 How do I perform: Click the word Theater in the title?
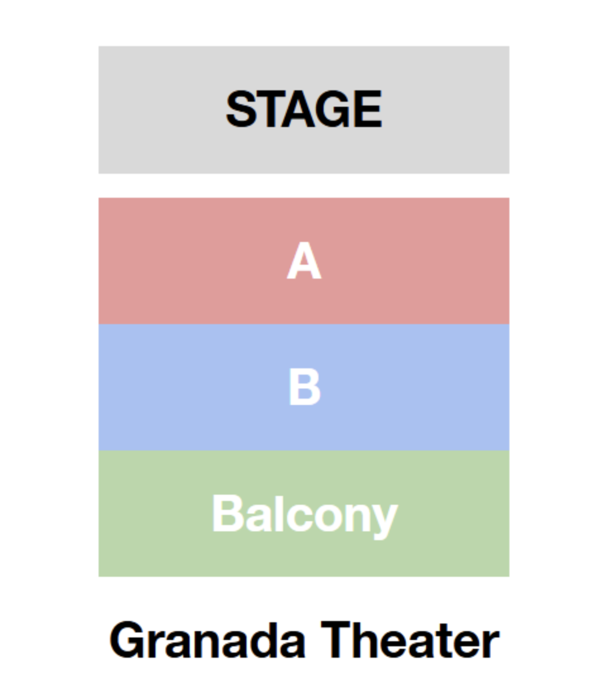tap(410, 640)
